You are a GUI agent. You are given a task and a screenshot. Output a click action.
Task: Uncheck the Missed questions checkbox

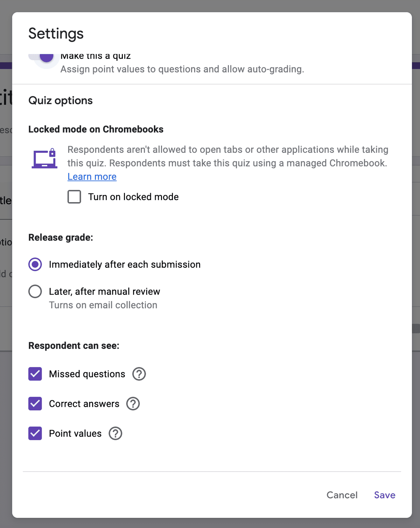35,374
